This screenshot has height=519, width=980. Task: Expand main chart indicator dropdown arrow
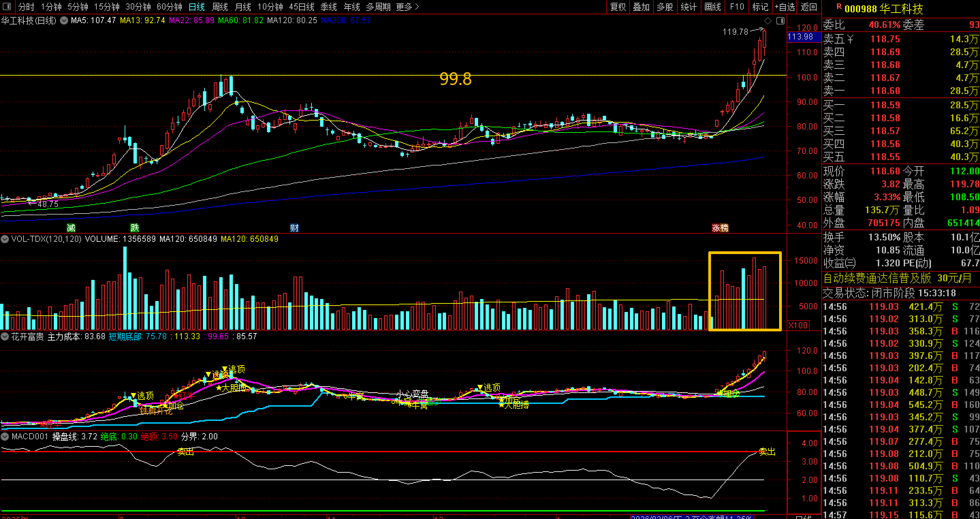click(64, 20)
